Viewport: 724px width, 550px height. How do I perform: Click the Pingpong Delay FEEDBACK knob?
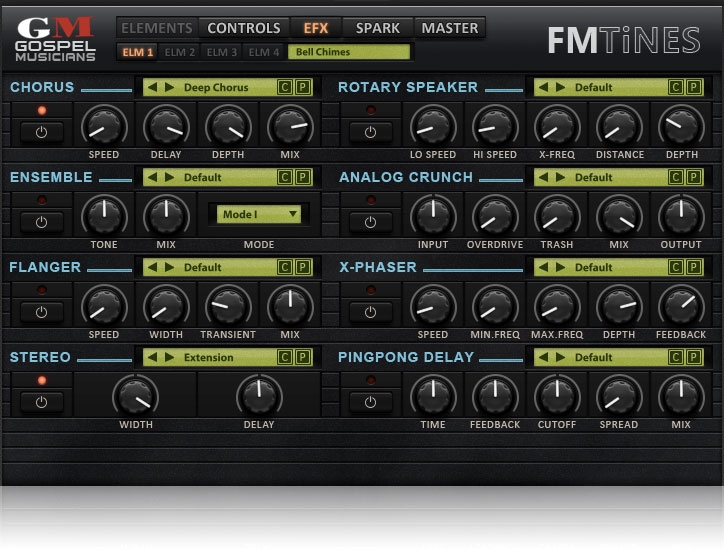495,396
